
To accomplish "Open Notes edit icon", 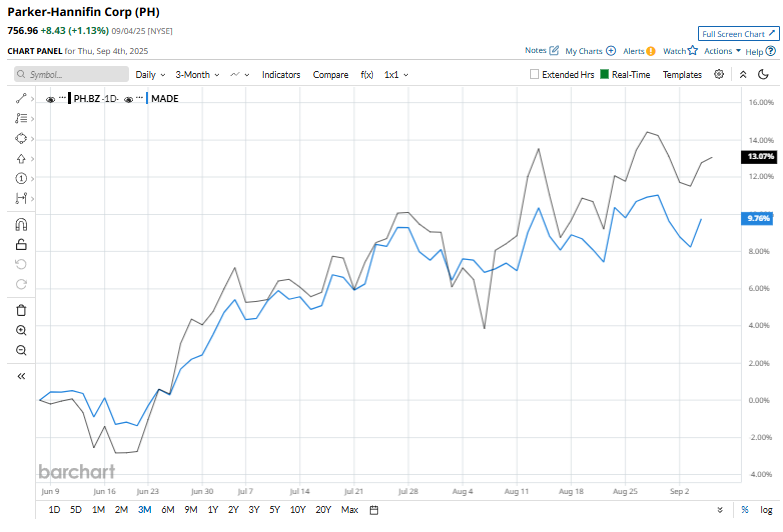I will [x=554, y=50].
